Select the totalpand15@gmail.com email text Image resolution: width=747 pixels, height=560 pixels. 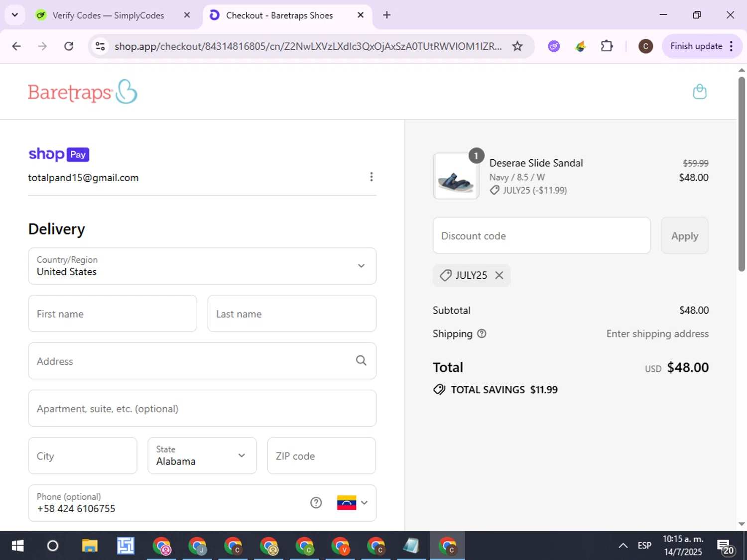[x=83, y=178]
